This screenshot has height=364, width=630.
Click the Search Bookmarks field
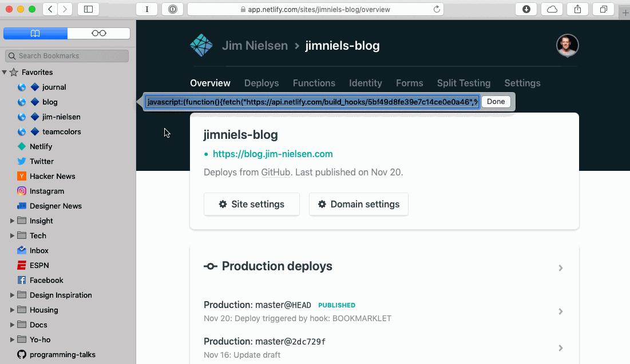pyautogui.click(x=67, y=56)
